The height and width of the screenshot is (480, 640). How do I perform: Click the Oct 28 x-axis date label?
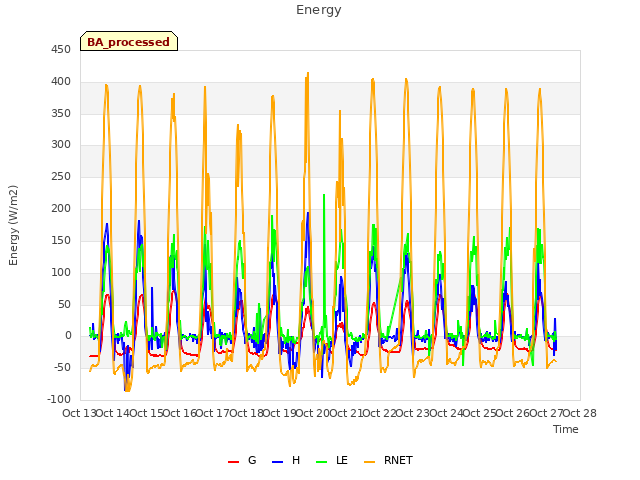point(579,413)
